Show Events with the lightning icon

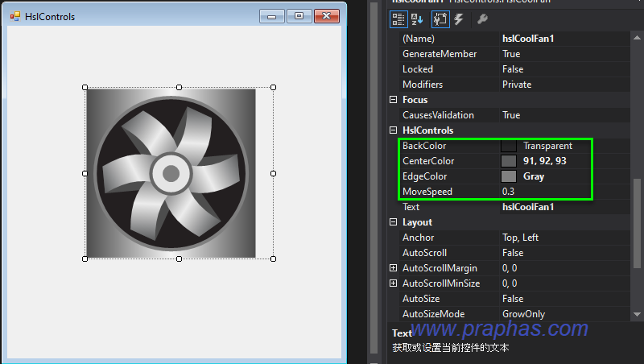[x=459, y=19]
